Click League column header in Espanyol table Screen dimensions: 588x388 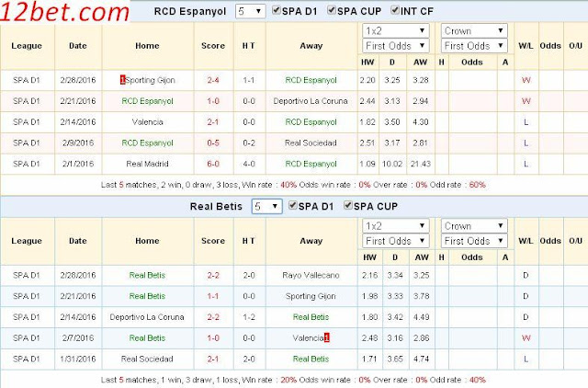27,46
